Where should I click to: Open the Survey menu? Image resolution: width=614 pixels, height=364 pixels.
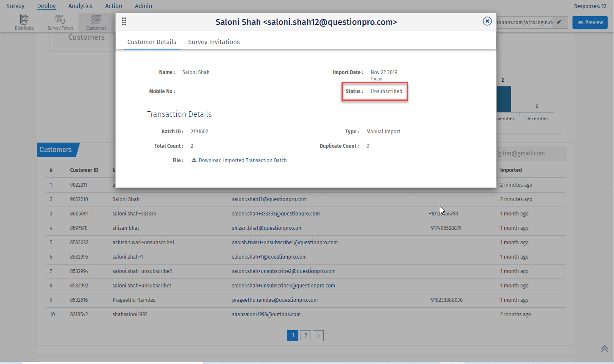(15, 6)
